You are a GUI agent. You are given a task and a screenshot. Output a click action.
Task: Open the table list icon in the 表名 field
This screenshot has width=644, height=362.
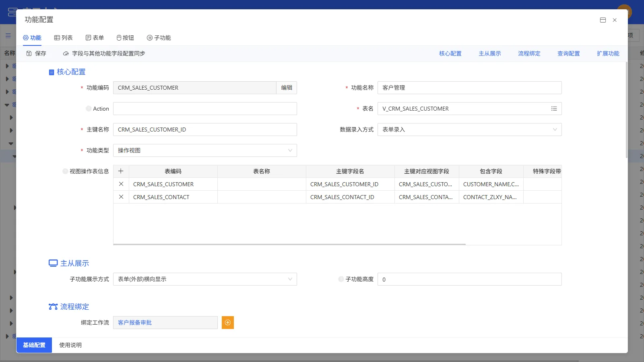click(554, 109)
